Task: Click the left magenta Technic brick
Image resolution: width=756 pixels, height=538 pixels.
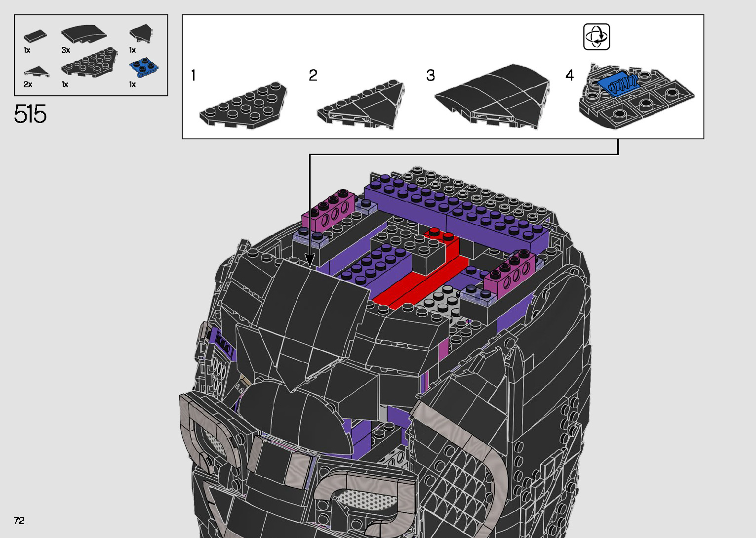Action: coord(329,211)
